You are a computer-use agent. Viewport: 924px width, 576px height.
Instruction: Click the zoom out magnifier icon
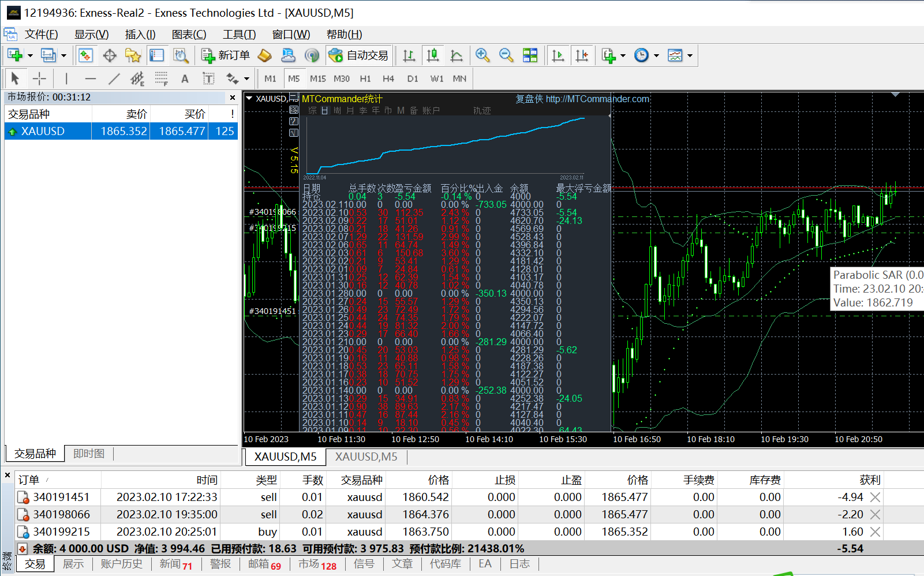pos(506,55)
